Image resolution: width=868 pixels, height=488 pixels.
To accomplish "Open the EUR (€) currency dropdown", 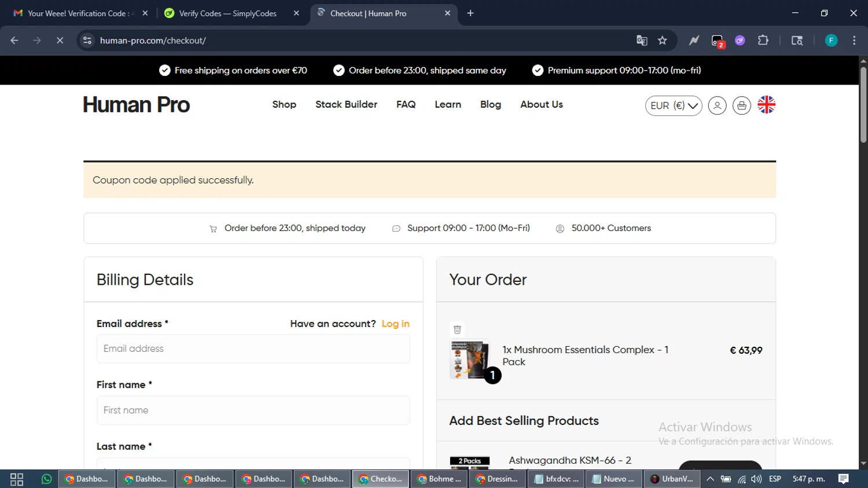I will (674, 106).
